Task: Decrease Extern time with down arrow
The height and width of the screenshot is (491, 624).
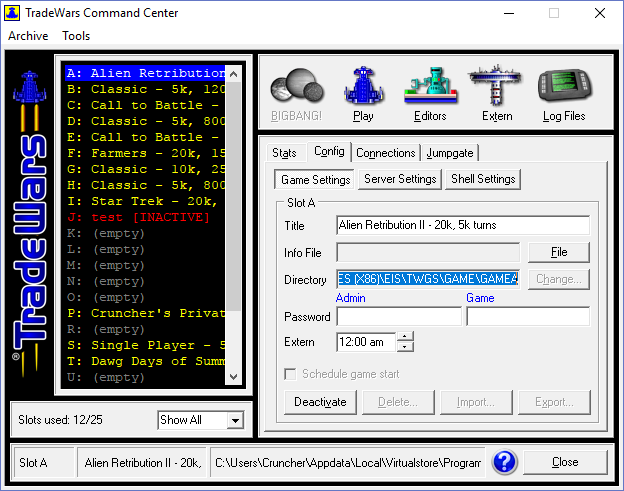Action: coord(405,346)
